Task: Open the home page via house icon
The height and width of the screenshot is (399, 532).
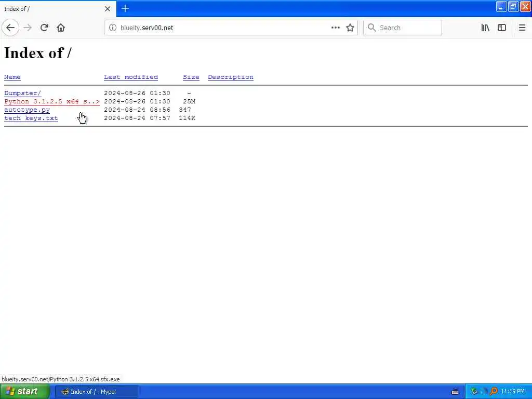Action: 61,28
